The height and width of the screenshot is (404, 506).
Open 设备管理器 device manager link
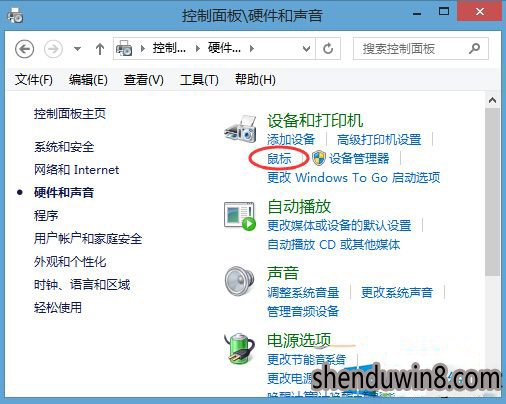point(359,158)
